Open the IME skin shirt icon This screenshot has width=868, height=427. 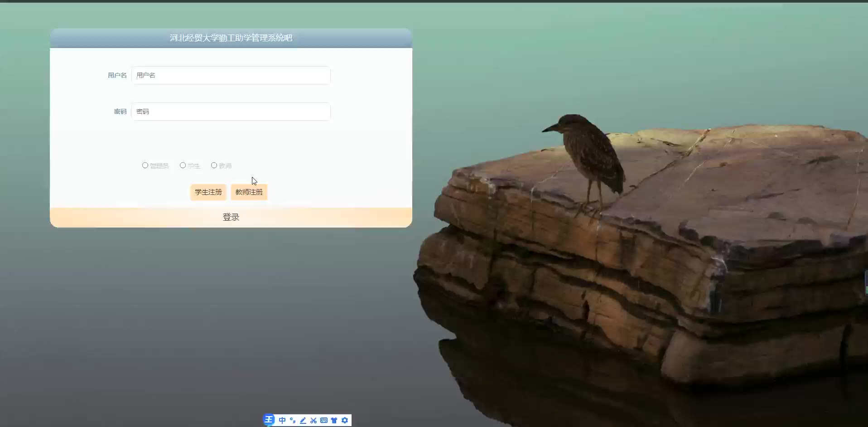pos(334,420)
